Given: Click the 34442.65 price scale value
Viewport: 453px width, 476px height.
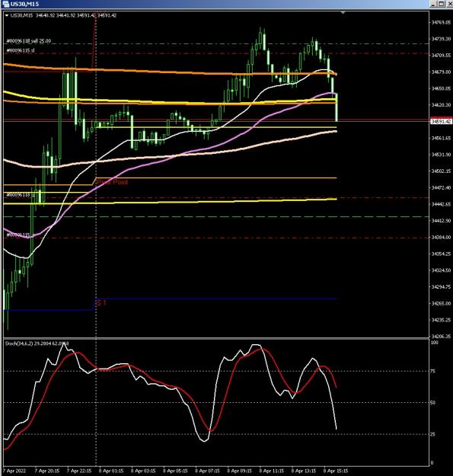Looking at the screenshot, I should tap(441, 204).
